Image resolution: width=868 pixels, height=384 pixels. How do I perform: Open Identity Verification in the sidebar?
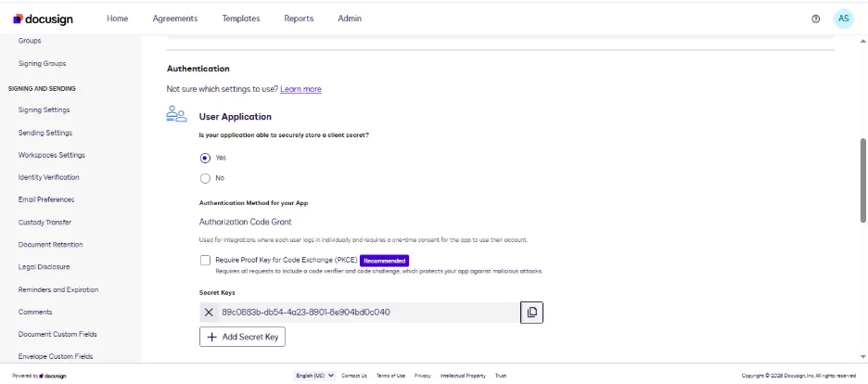[49, 177]
